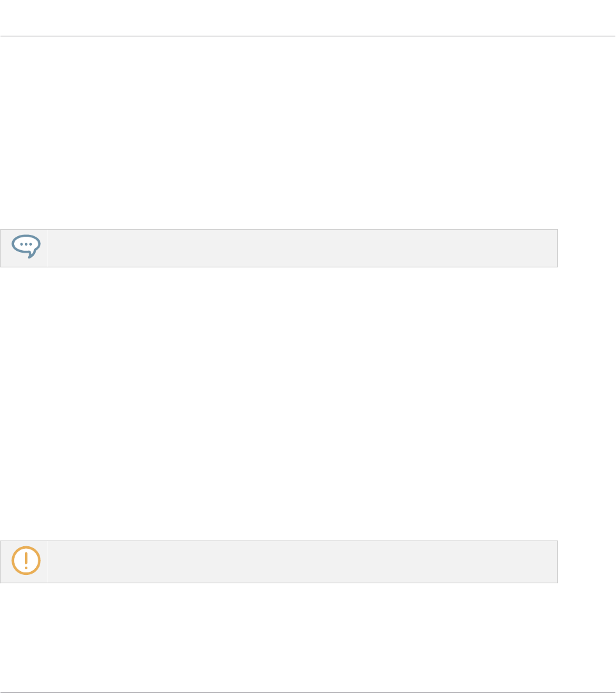
Task: Click center of the note callout box
Action: [279, 248]
